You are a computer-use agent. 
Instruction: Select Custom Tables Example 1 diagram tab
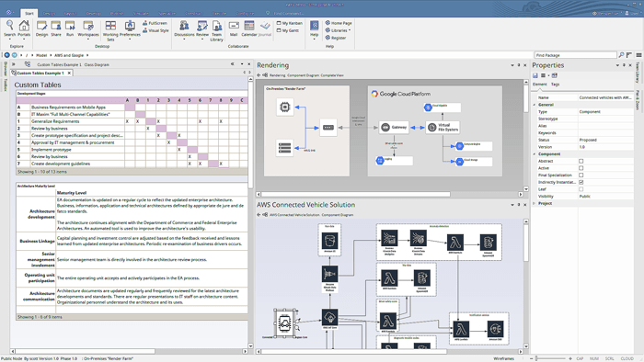[x=40, y=73]
